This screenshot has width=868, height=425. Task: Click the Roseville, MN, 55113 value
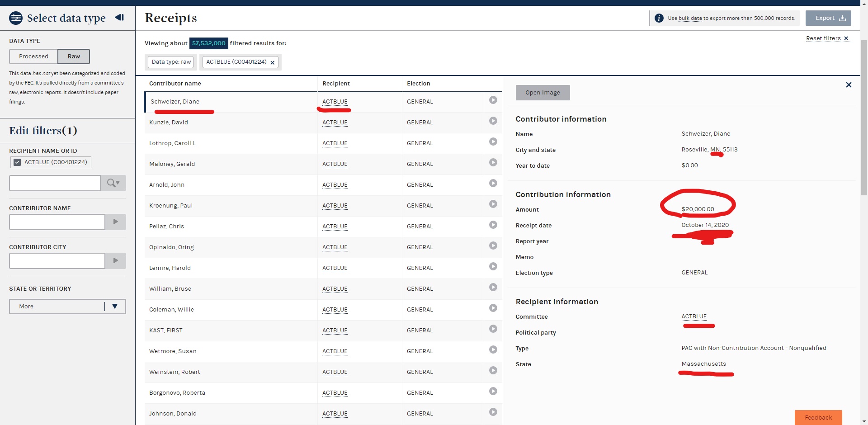pyautogui.click(x=709, y=150)
